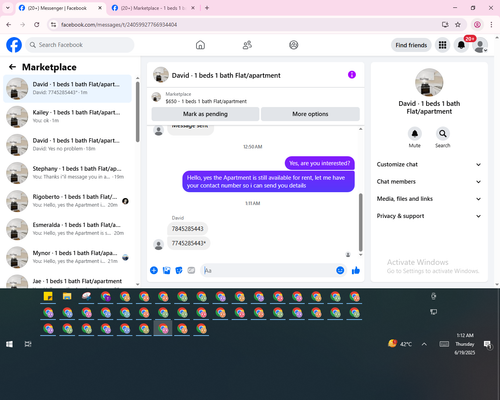This screenshot has width=500, height=400.
Task: Open Sticky Notes from the taskbar
Action: 48,296
